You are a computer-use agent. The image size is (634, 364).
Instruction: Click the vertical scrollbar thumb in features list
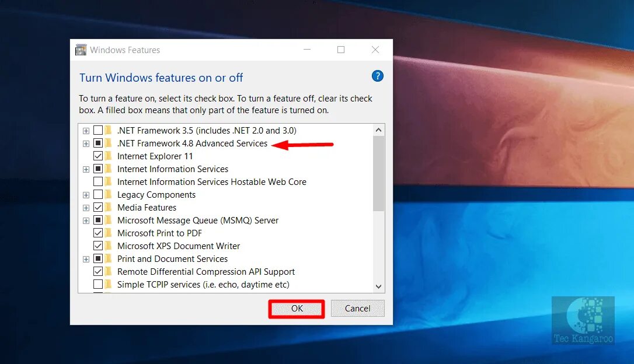(378, 173)
